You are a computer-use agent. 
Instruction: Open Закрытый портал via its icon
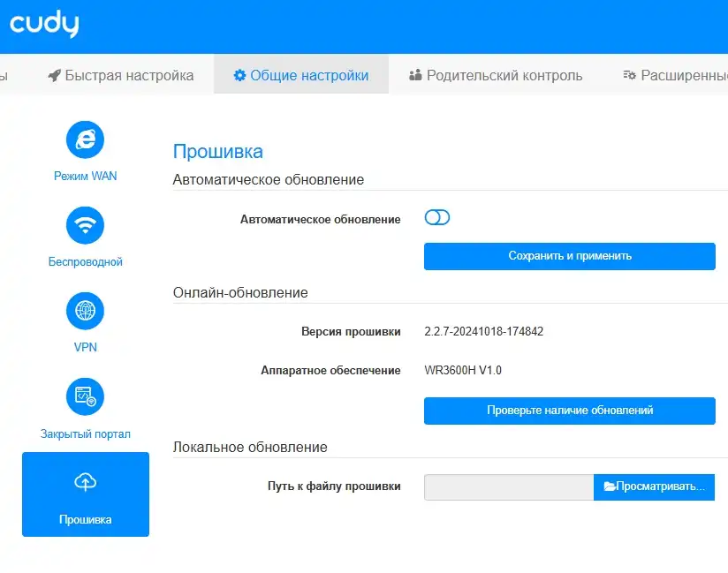click(85, 396)
